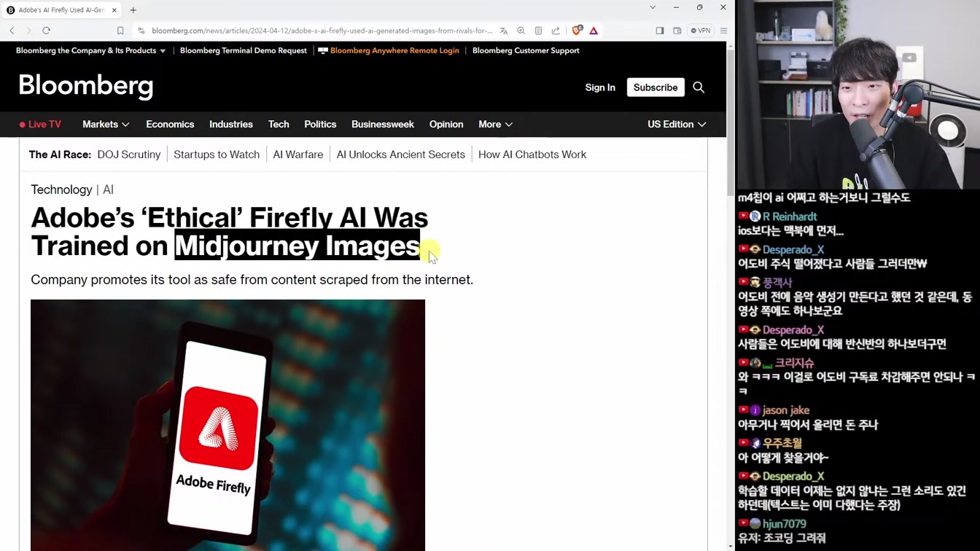Click the article subheadline about scraped content

(x=252, y=280)
